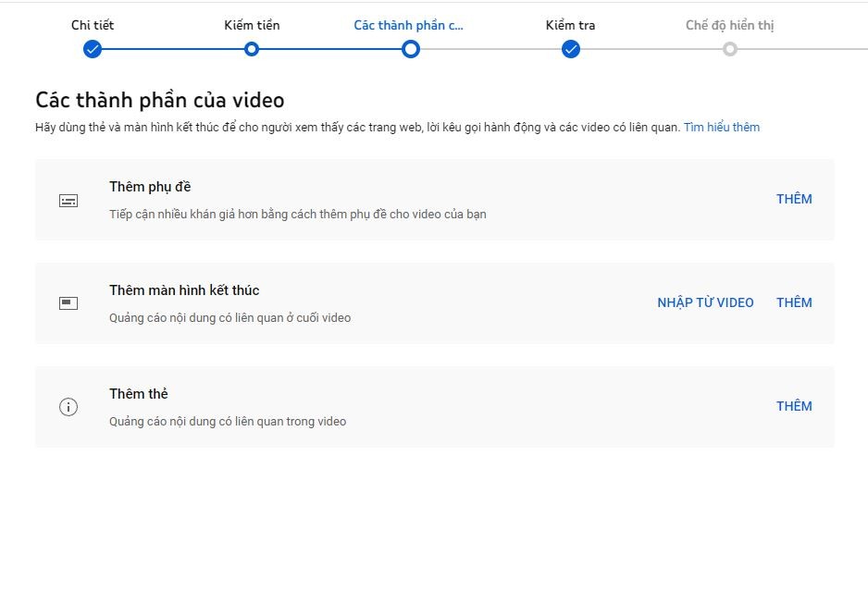Click the subtitles icon beside Thêm phụ đề
The width and height of the screenshot is (868, 616).
tap(68, 201)
